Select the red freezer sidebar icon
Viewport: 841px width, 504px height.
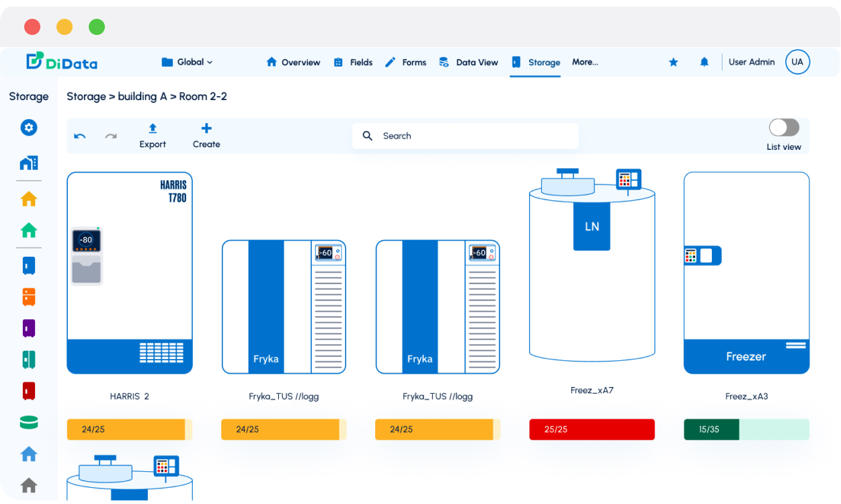tap(29, 390)
